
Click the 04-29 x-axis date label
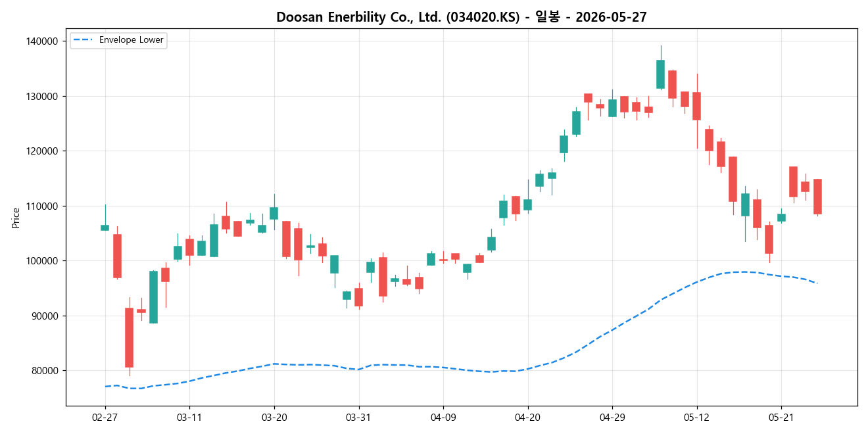click(612, 418)
